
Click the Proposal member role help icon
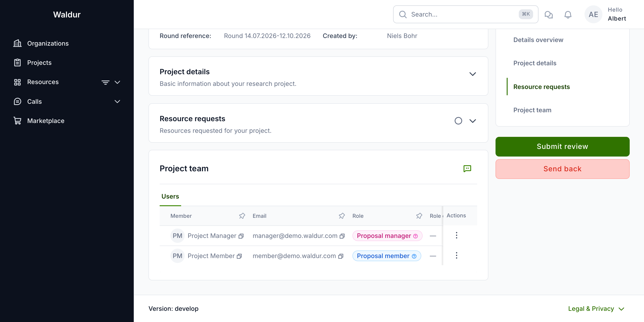click(414, 256)
